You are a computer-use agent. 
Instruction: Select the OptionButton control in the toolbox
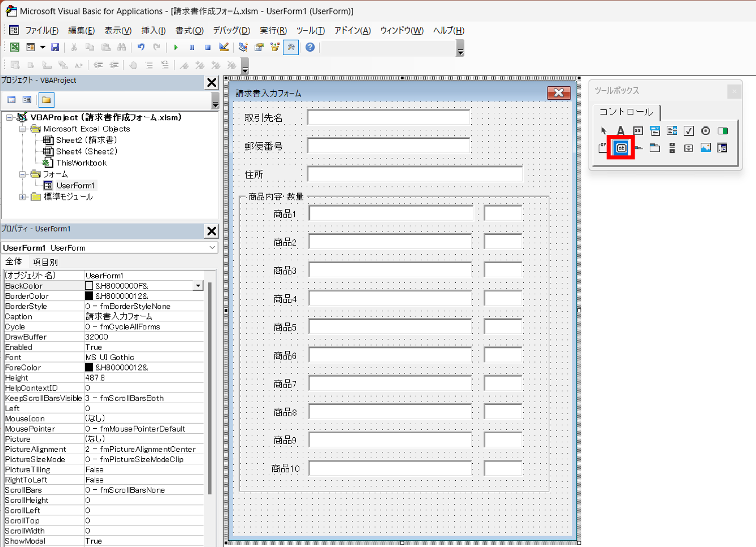pyautogui.click(x=705, y=131)
